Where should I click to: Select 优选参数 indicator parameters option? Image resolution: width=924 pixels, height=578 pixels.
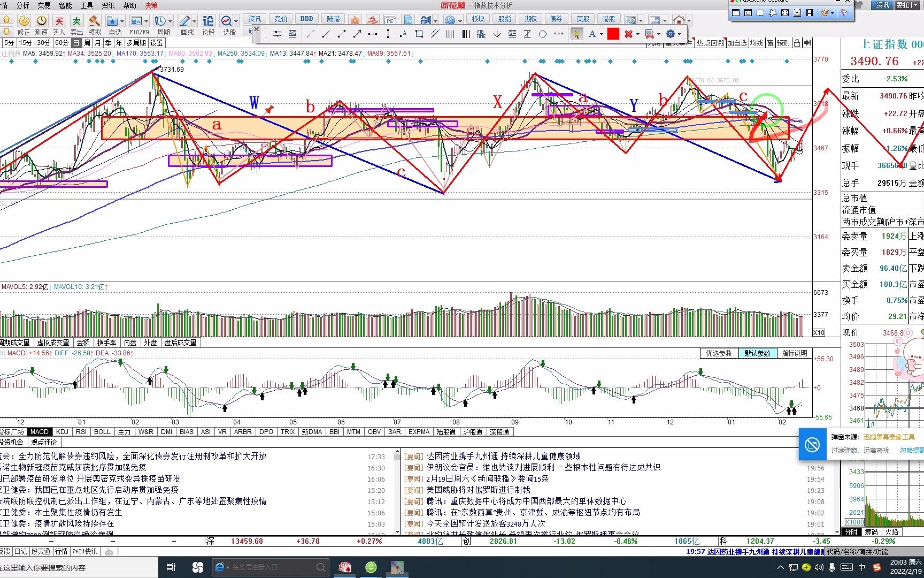tap(719, 353)
